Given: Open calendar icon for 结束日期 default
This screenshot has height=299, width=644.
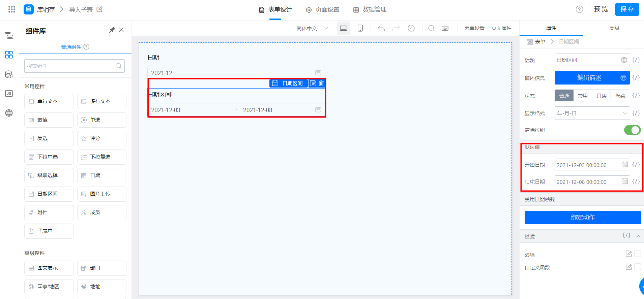Looking at the screenshot, I should point(625,181).
